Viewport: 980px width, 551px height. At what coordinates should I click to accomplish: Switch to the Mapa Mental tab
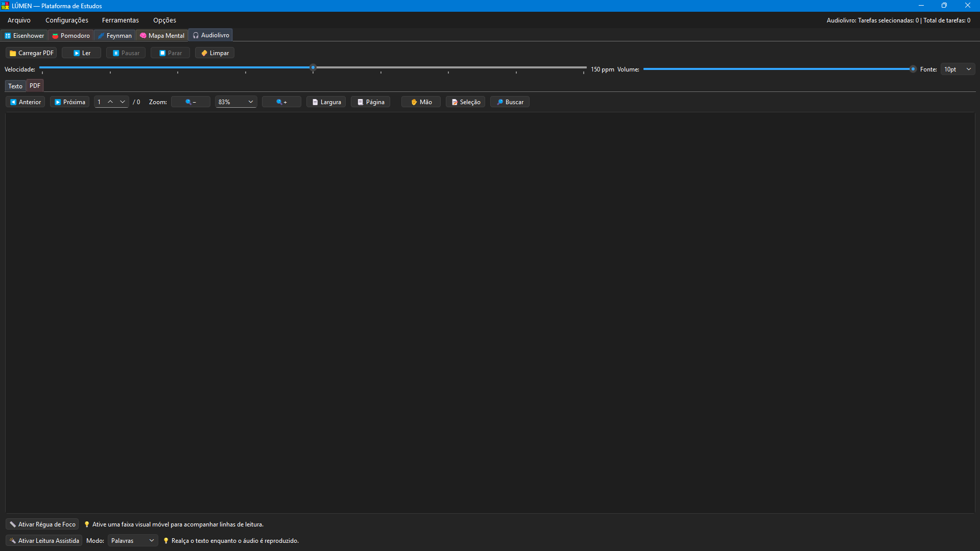[x=162, y=36]
